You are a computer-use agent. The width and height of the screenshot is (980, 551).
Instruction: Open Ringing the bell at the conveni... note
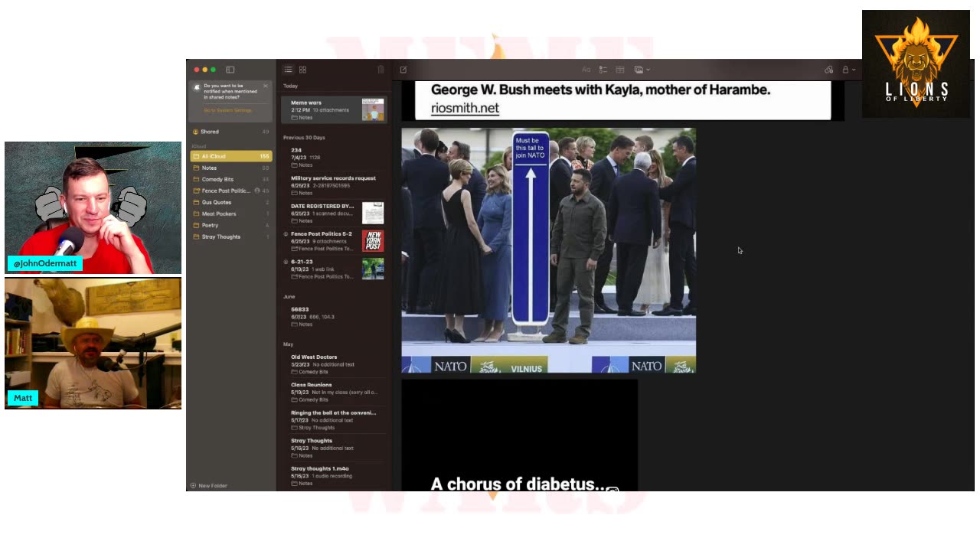click(334, 420)
